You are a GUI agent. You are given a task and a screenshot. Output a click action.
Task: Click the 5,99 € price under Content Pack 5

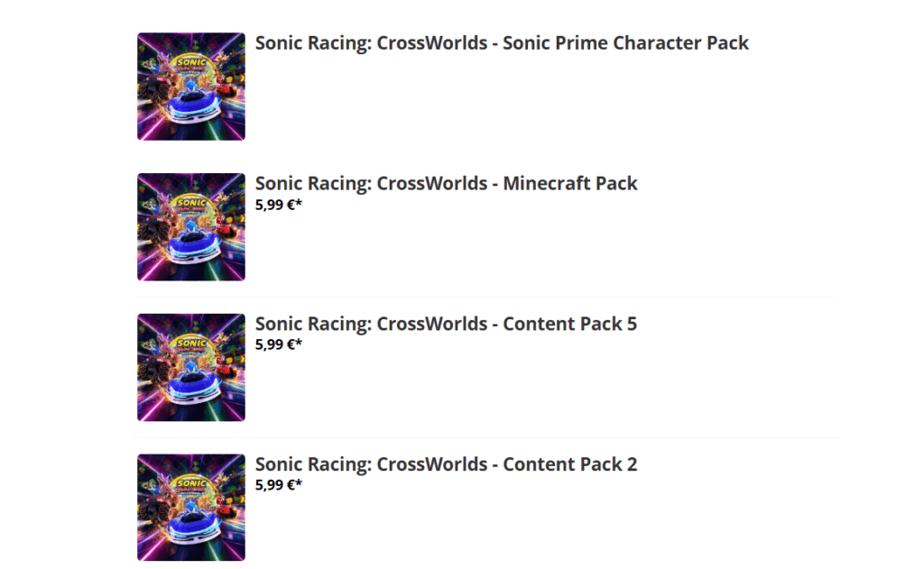[x=275, y=344]
